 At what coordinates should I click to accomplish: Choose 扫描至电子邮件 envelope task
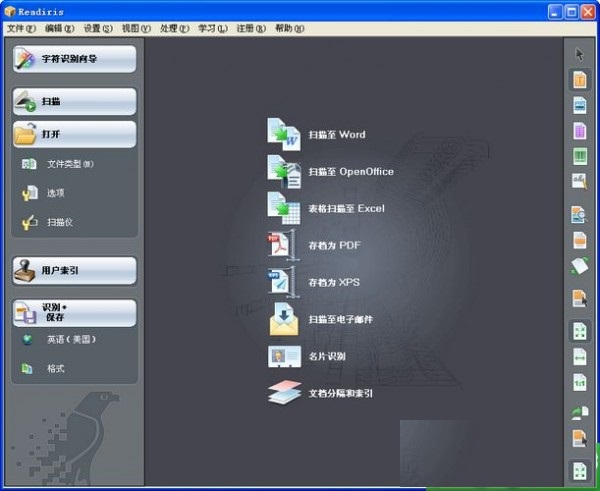coord(320,319)
